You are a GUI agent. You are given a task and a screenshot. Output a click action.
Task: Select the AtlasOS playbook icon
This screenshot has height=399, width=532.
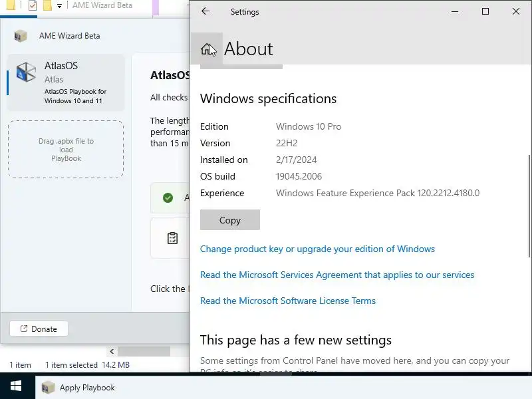point(26,72)
